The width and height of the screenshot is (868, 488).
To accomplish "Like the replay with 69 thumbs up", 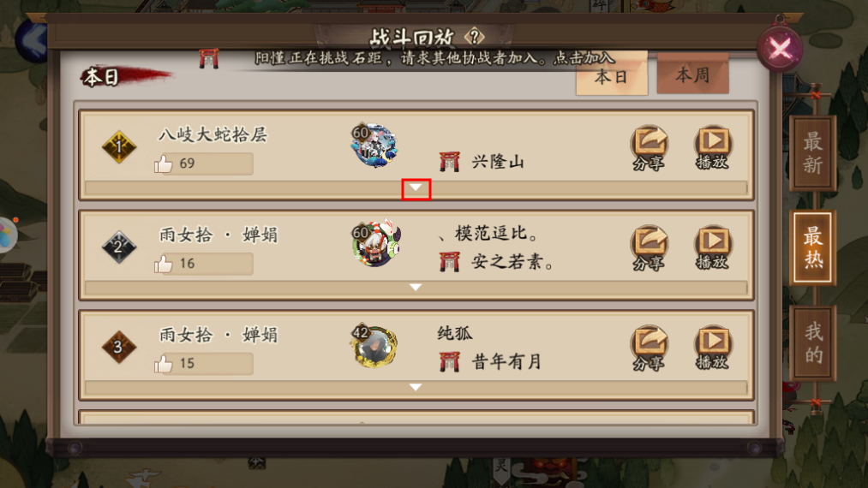I will coord(164,164).
